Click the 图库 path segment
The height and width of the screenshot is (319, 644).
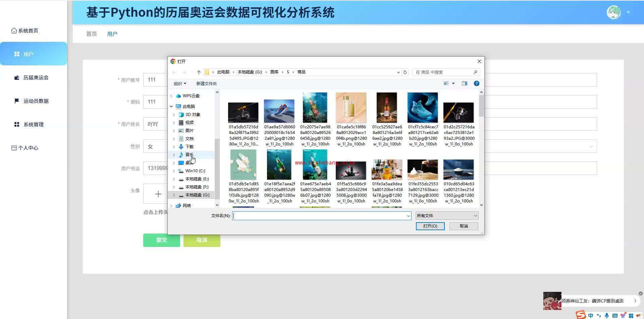tap(274, 72)
